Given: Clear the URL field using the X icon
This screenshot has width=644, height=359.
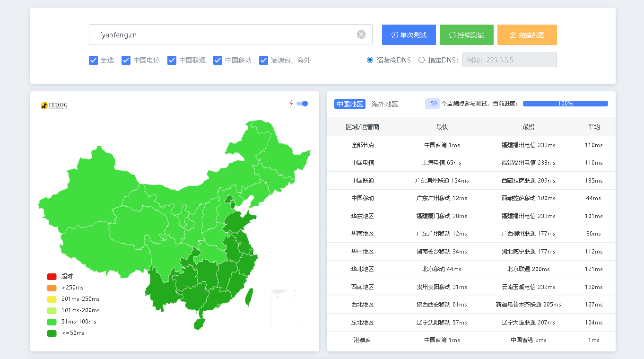Looking at the screenshot, I should pos(361,34).
